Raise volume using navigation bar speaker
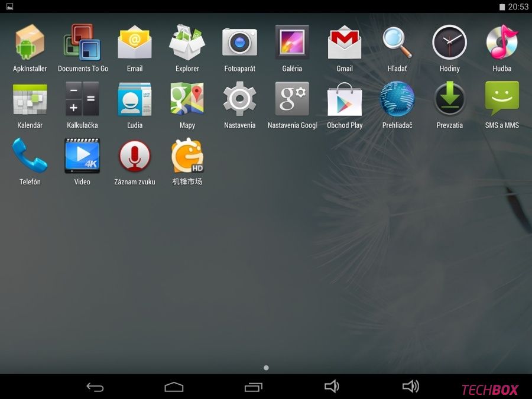The image size is (532, 399). click(x=411, y=387)
